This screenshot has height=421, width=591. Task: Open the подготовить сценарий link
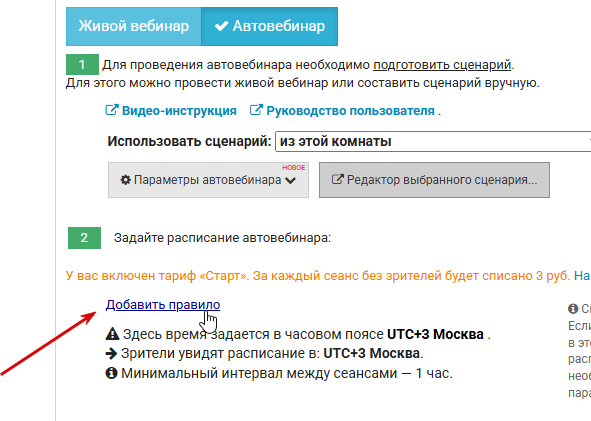tap(442, 65)
